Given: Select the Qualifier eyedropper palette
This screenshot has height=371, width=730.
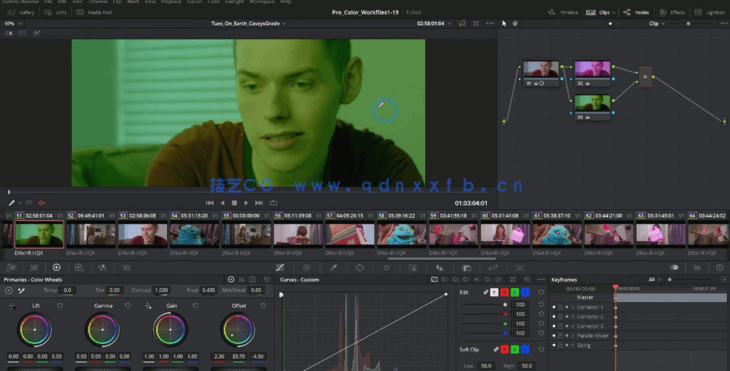Looking at the screenshot, I should click(333, 268).
